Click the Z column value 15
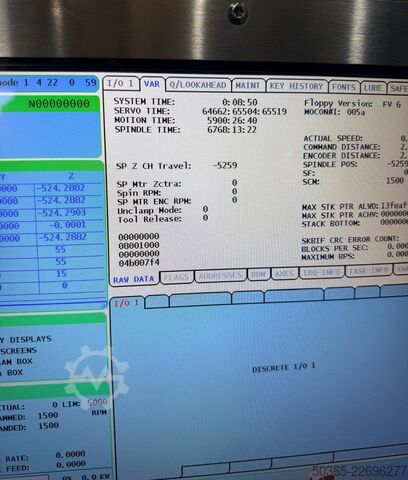The height and width of the screenshot is (480, 408). pos(61,274)
